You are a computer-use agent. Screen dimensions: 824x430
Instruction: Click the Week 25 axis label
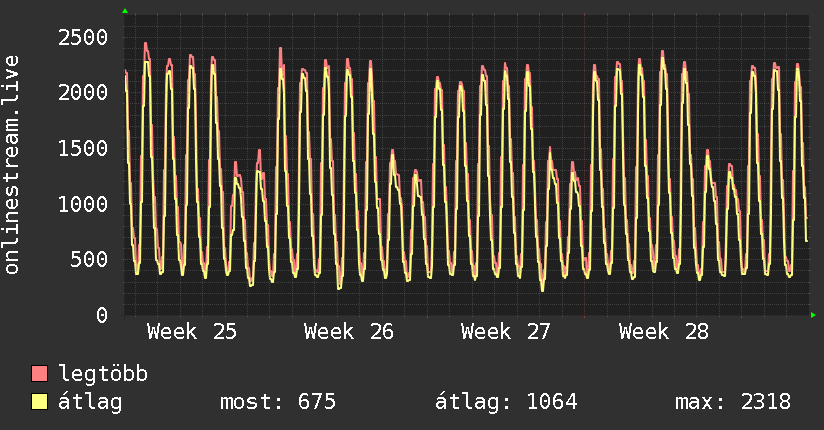(192, 332)
